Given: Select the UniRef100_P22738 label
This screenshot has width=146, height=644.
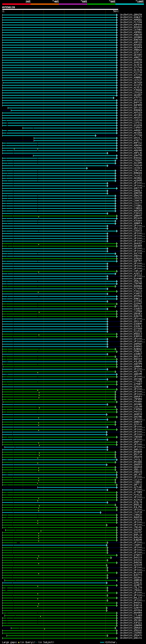Looking at the screenshot, I should (x=131, y=72).
